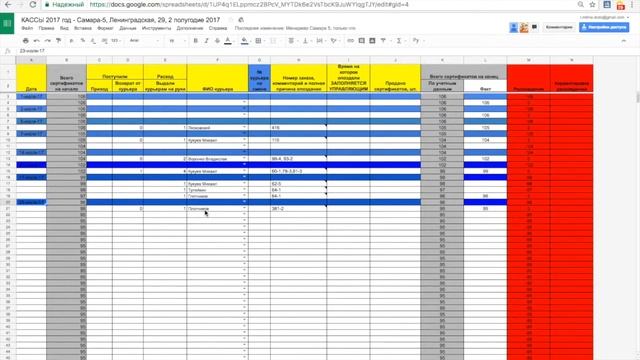Star this spreadsheet document

coord(231,20)
